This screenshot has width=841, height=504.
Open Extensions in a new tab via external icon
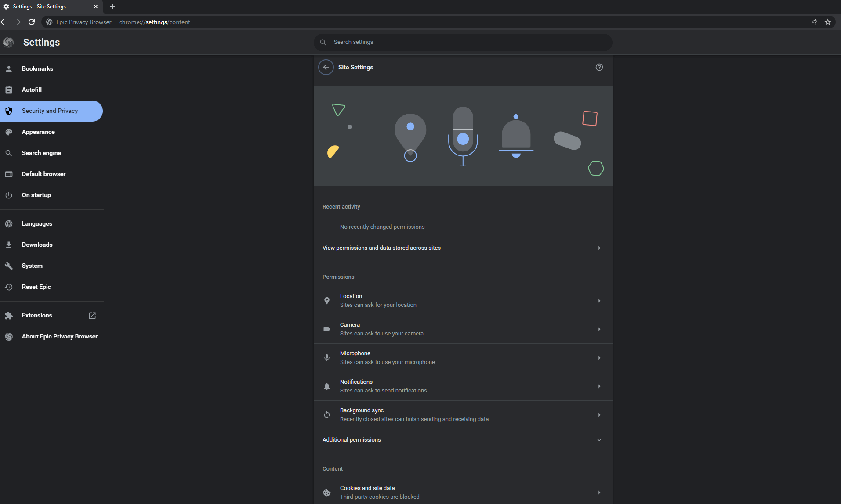[x=92, y=315]
